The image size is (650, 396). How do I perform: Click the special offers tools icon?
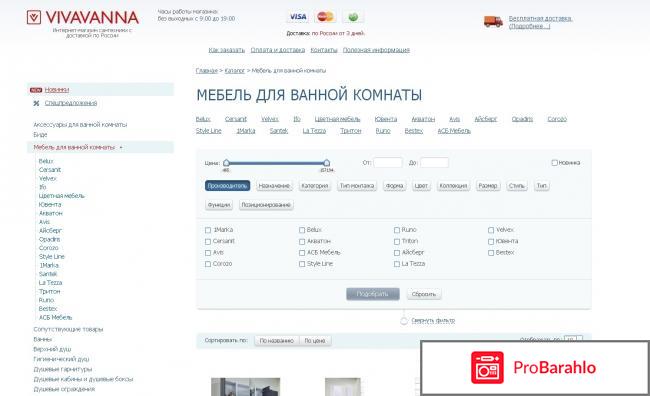tap(36, 103)
